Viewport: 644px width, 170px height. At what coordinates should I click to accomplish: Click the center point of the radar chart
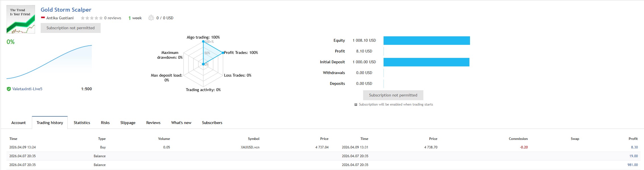tap(203, 64)
